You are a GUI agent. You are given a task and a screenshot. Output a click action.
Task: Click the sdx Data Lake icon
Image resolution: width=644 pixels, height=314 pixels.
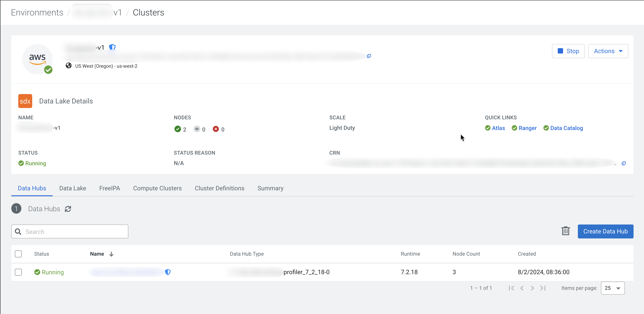coord(25,101)
